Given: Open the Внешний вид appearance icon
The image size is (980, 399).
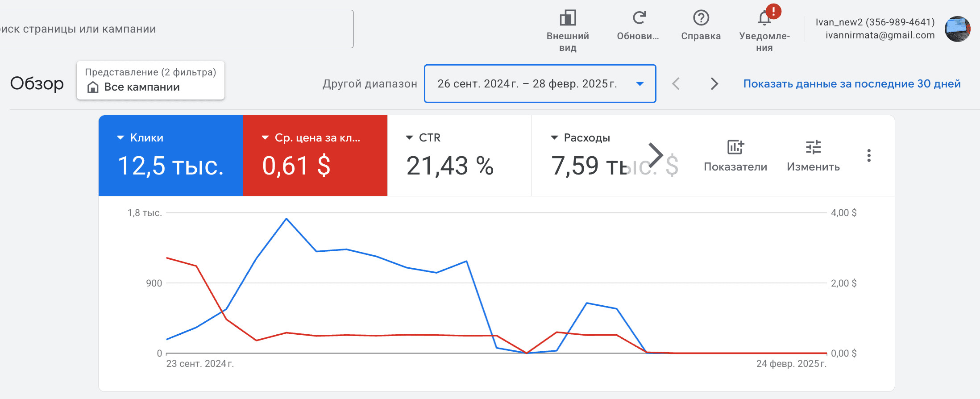Looking at the screenshot, I should [x=568, y=18].
